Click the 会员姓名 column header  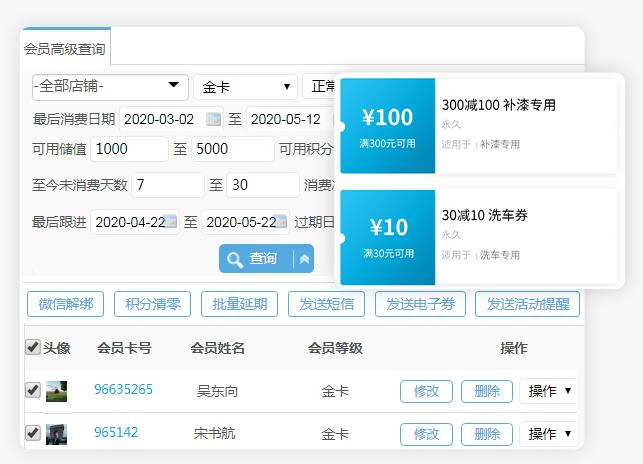[x=218, y=348]
